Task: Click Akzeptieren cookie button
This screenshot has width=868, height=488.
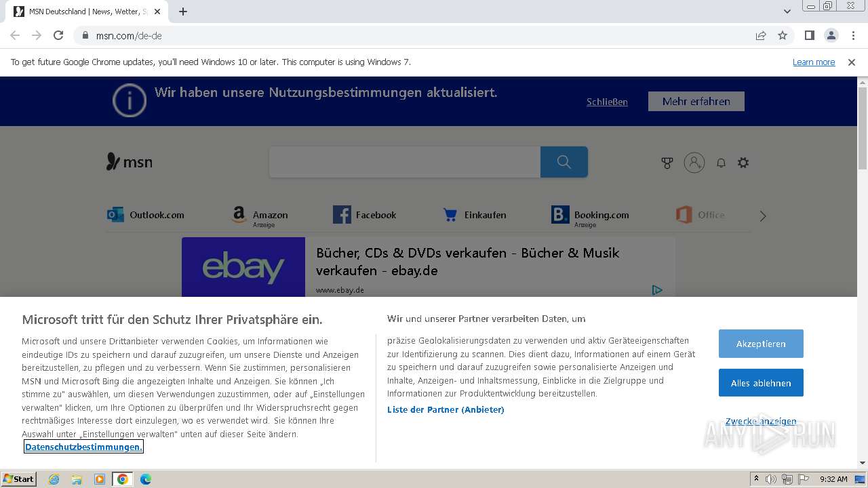Action: [x=761, y=344]
